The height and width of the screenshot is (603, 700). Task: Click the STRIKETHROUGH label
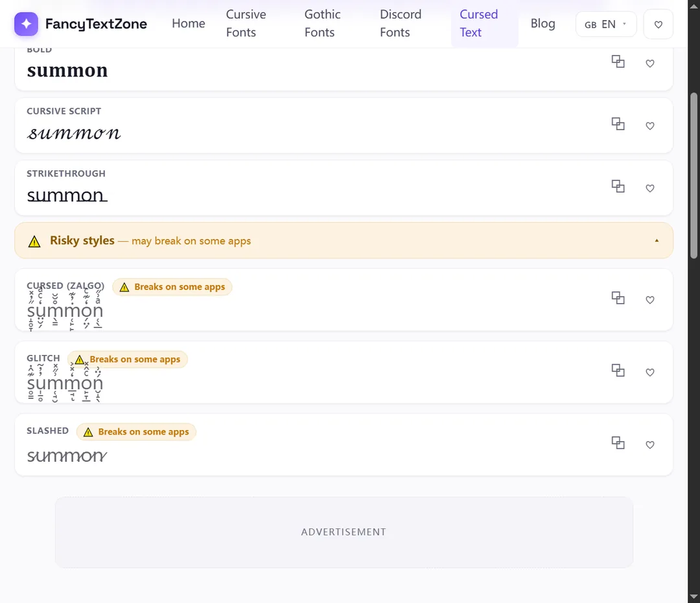(66, 174)
